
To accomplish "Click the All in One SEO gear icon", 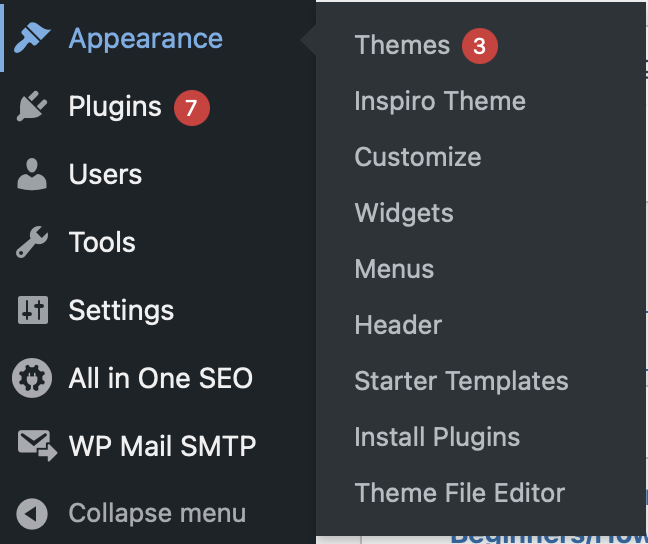I will point(32,378).
